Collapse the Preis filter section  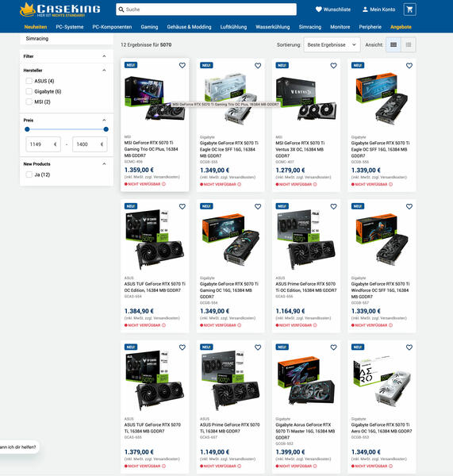(x=104, y=121)
